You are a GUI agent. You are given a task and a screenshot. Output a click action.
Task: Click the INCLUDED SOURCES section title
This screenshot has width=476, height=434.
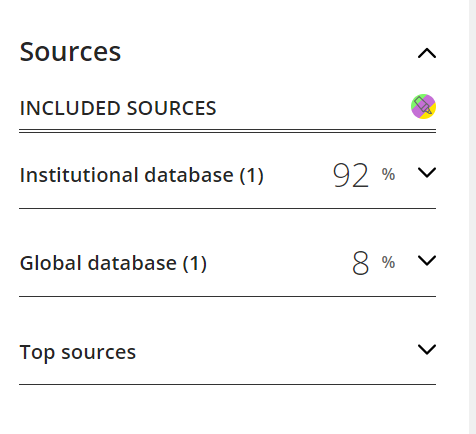click(118, 108)
